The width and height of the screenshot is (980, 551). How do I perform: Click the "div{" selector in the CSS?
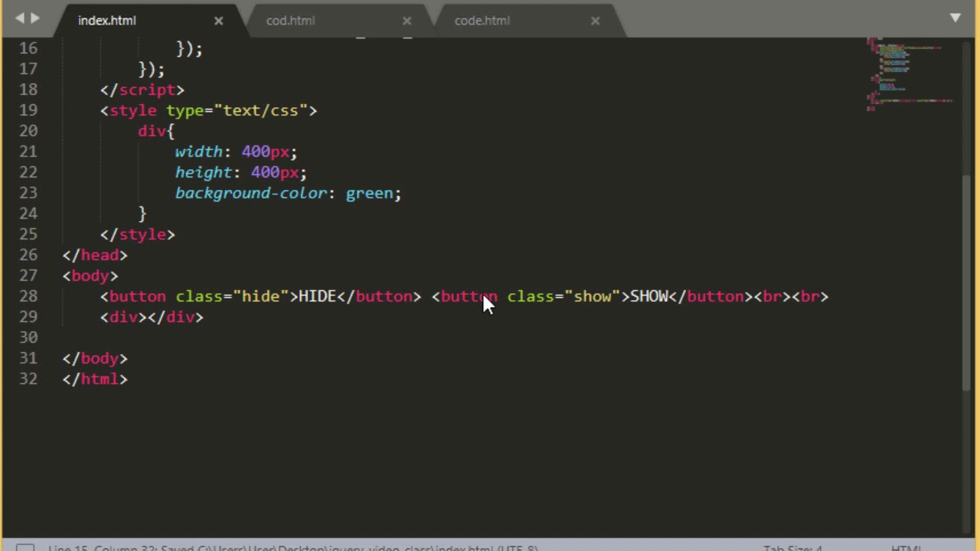point(156,131)
